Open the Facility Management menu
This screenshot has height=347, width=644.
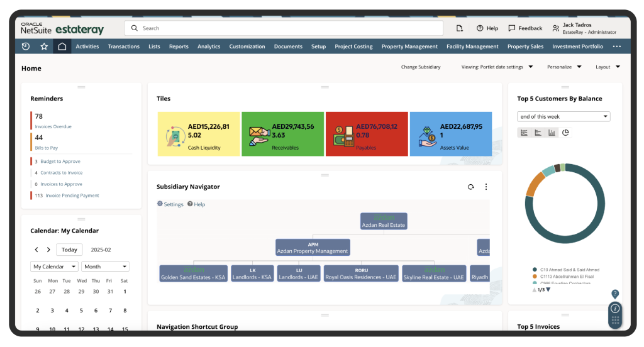point(472,47)
